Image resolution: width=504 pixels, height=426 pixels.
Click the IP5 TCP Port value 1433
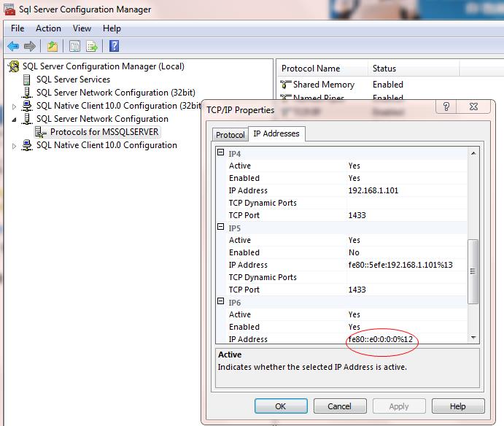point(357,290)
